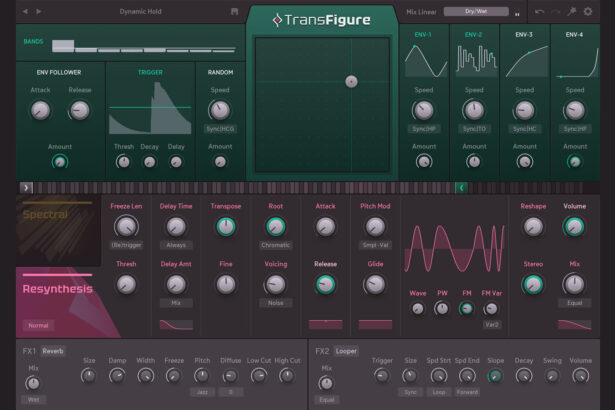This screenshot has height=410, width=615.
Task: Select the ENV-3 header
Action: (524, 35)
